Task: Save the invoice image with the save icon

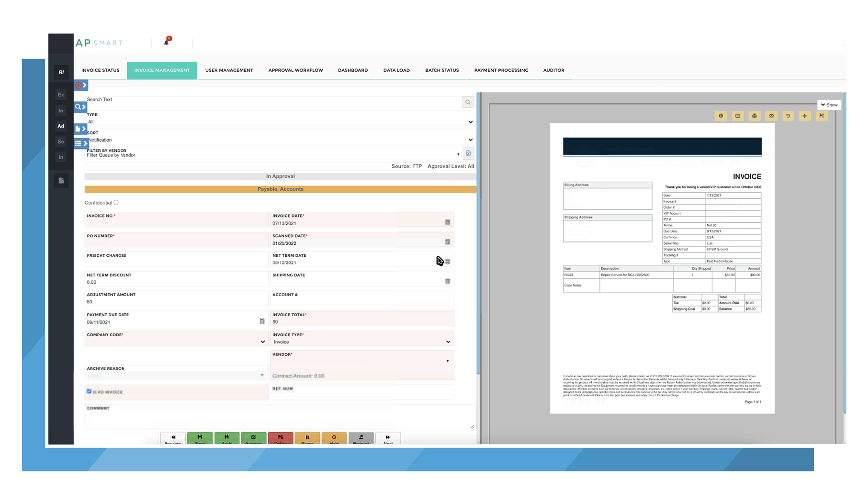Action: (822, 116)
